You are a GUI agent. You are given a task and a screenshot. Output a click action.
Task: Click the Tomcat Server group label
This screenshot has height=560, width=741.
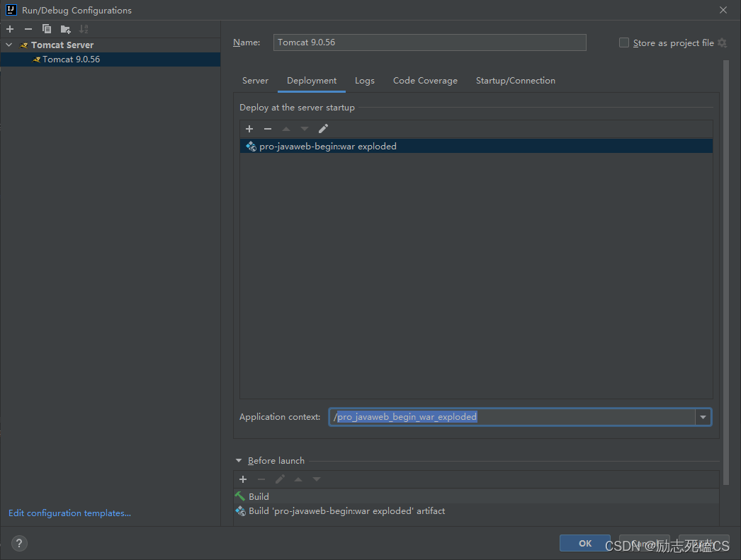(62, 45)
